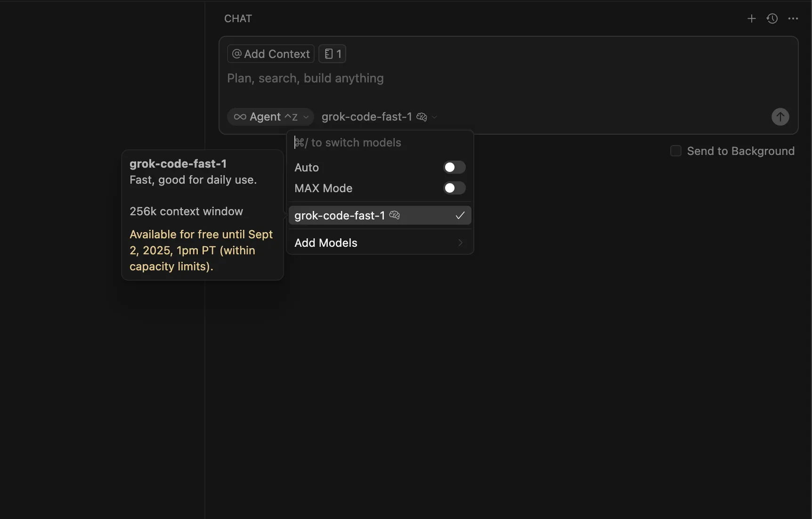
Task: Open the three-dots more options menu
Action: [793, 19]
